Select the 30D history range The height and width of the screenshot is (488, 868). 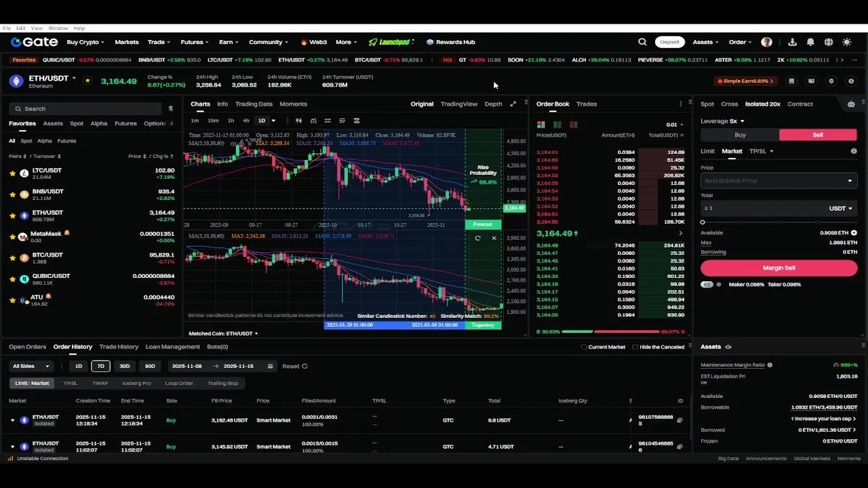[125, 366]
